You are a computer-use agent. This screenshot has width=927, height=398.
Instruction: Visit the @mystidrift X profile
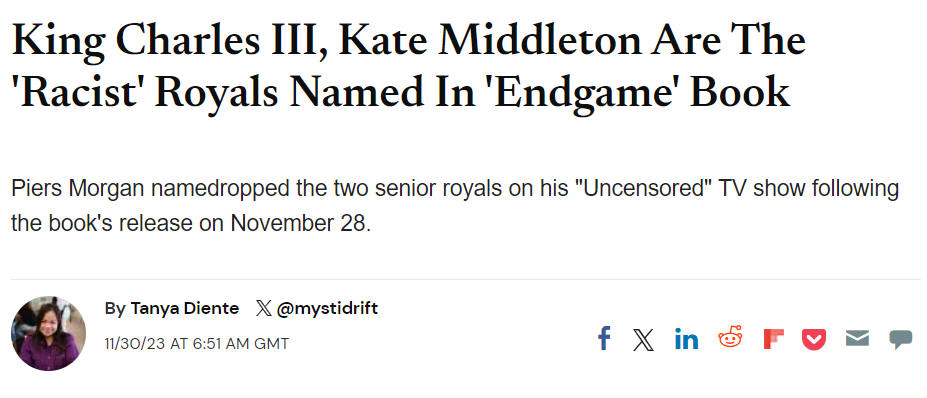tap(327, 308)
